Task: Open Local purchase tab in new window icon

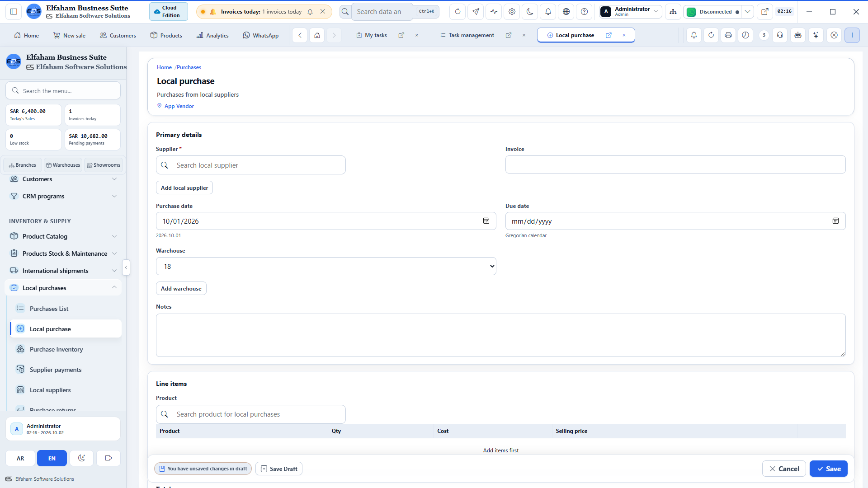Action: pyautogui.click(x=609, y=35)
